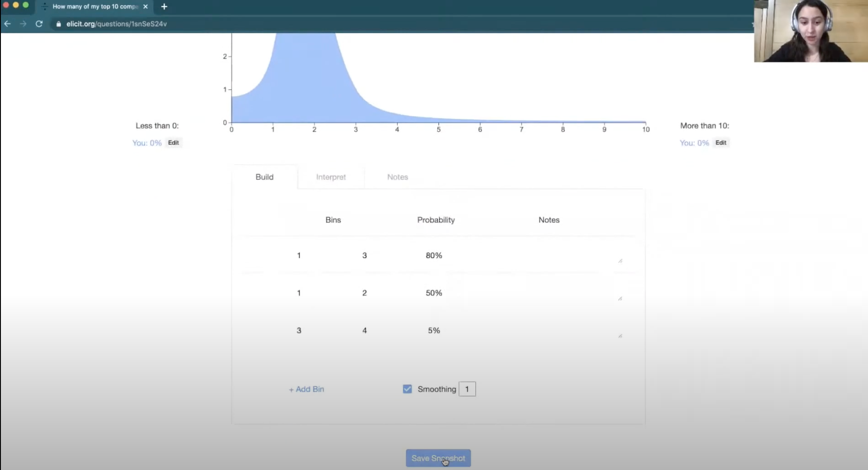Click the notes resize handle in 80% row
The image size is (868, 470).
620,261
